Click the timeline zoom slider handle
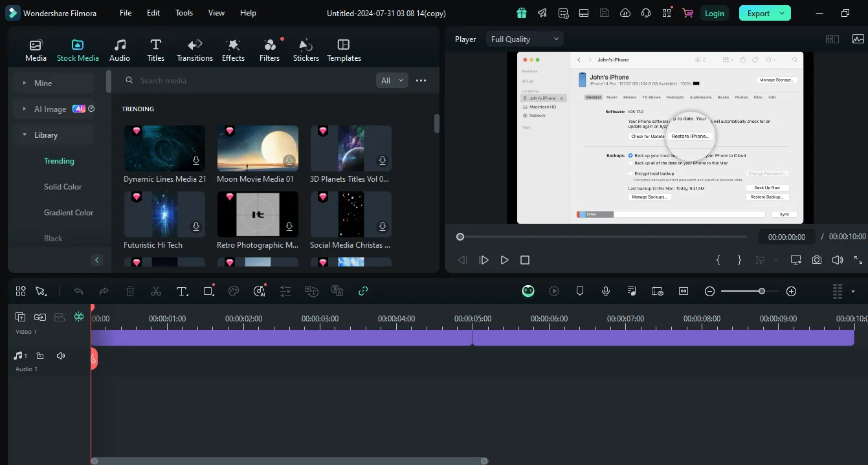The width and height of the screenshot is (868, 465). click(x=762, y=292)
